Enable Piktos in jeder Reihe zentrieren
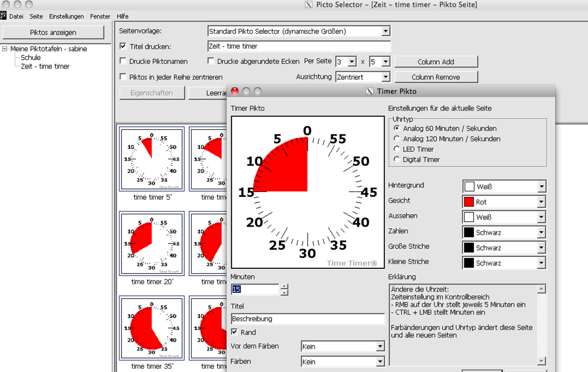 point(123,77)
